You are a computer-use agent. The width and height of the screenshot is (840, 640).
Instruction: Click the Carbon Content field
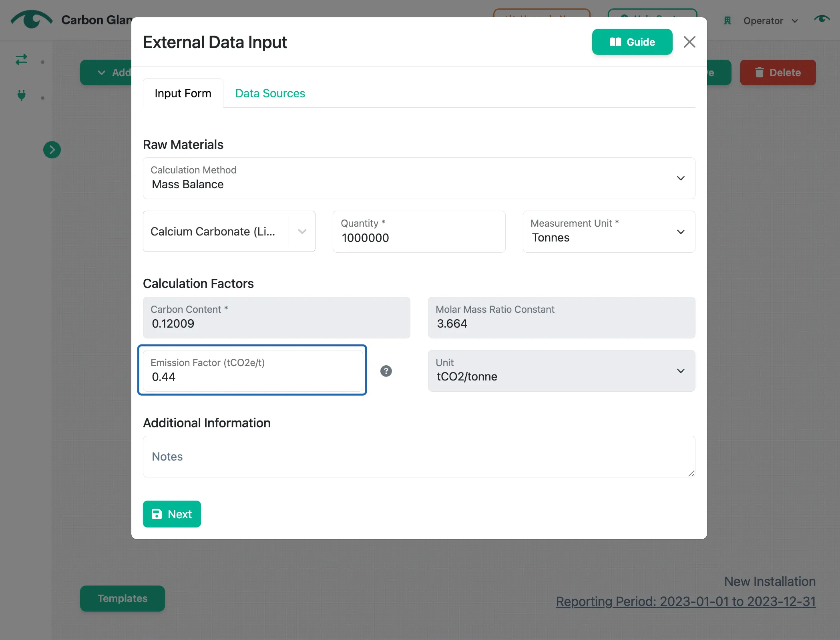click(276, 317)
